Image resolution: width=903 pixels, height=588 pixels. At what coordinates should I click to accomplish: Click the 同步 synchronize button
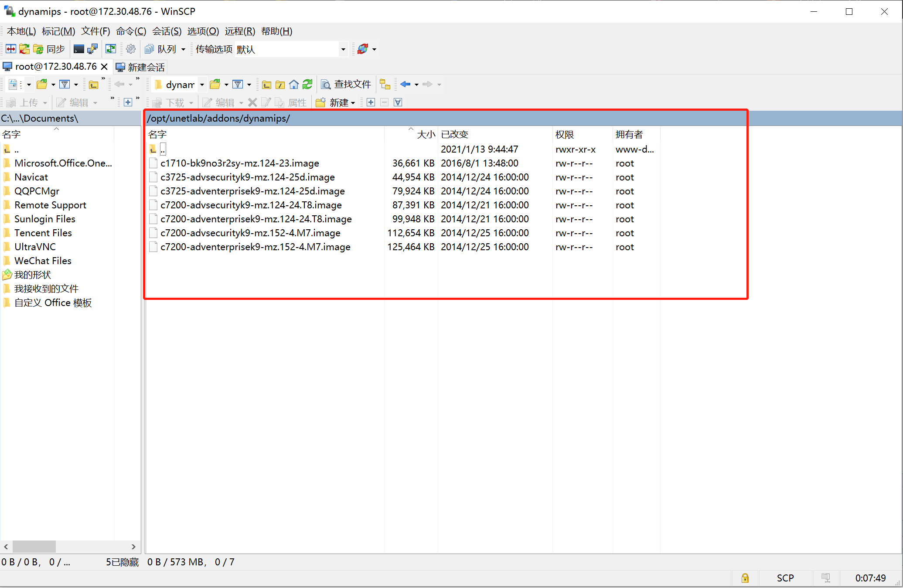(49, 49)
